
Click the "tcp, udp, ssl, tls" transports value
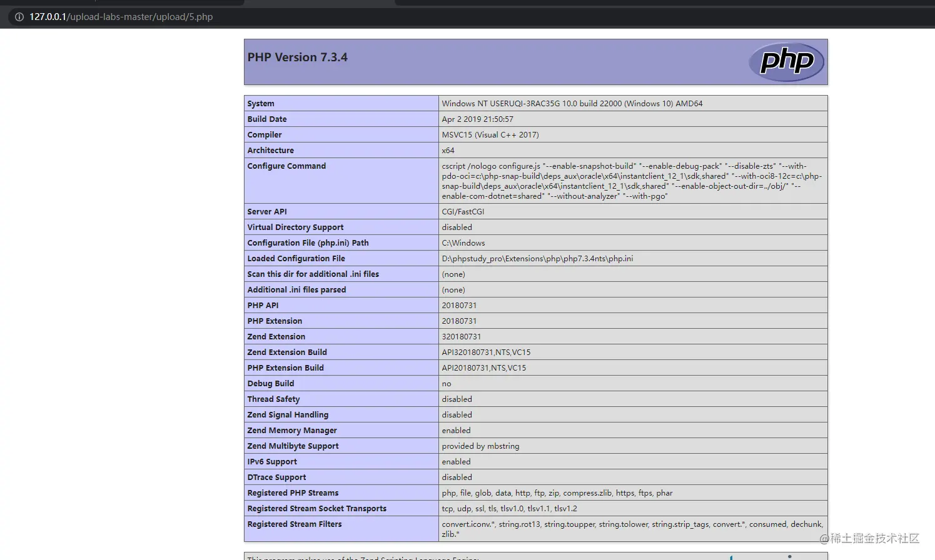coord(509,509)
